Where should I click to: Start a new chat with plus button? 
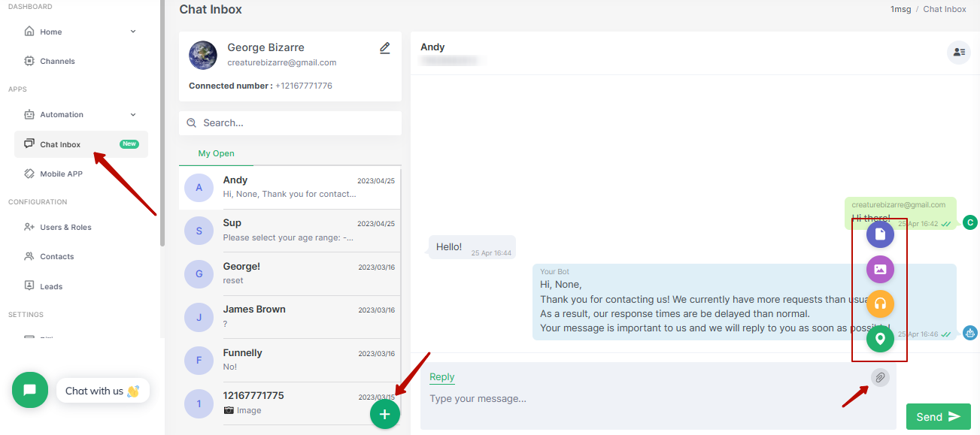[x=385, y=414]
